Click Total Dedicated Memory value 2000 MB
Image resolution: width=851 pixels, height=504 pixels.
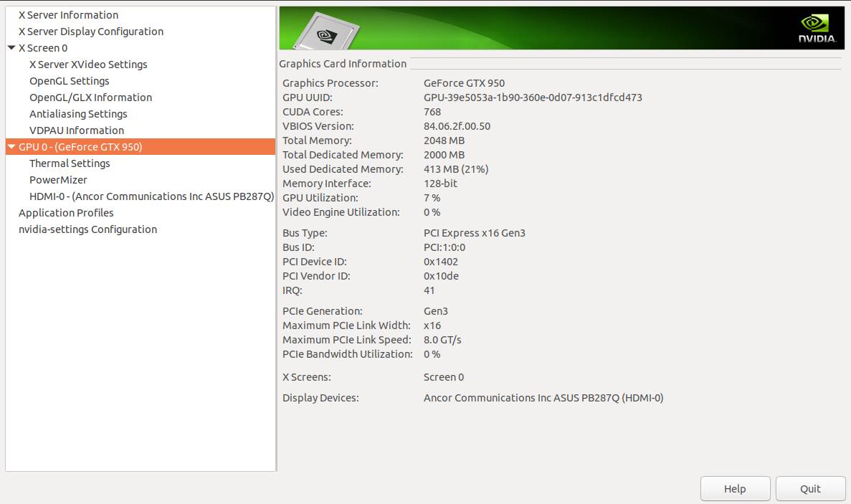[x=444, y=155]
